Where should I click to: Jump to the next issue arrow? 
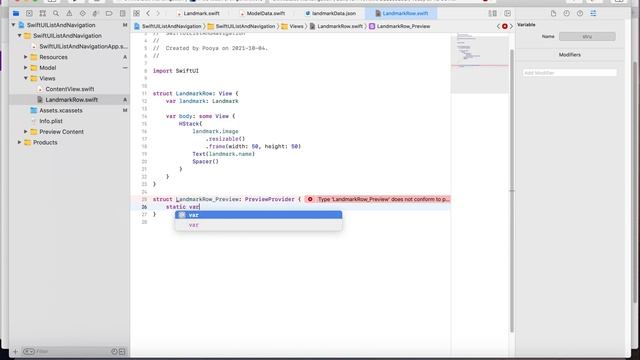511,26
